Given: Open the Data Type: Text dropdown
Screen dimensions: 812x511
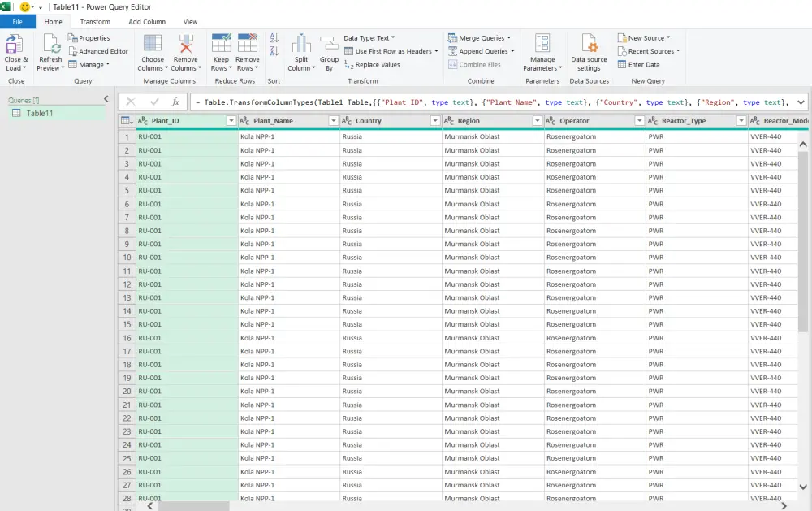Looking at the screenshot, I should coord(369,38).
